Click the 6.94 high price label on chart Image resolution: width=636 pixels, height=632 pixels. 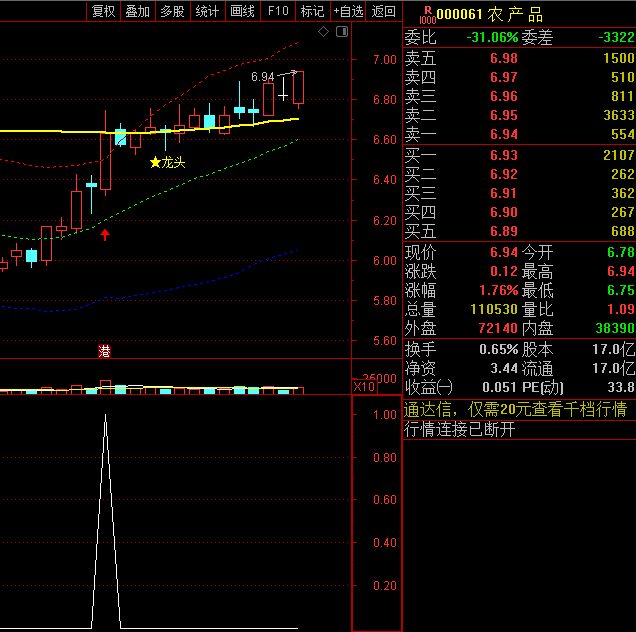pos(262,77)
